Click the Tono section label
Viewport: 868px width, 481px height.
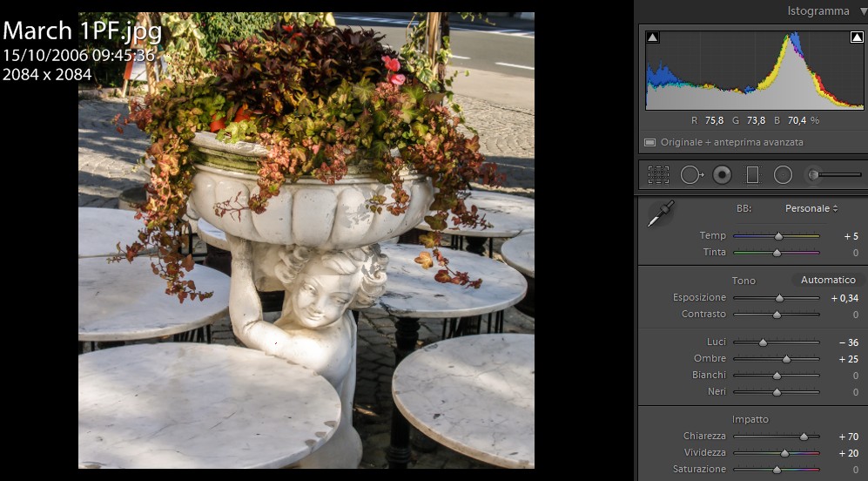coord(744,281)
